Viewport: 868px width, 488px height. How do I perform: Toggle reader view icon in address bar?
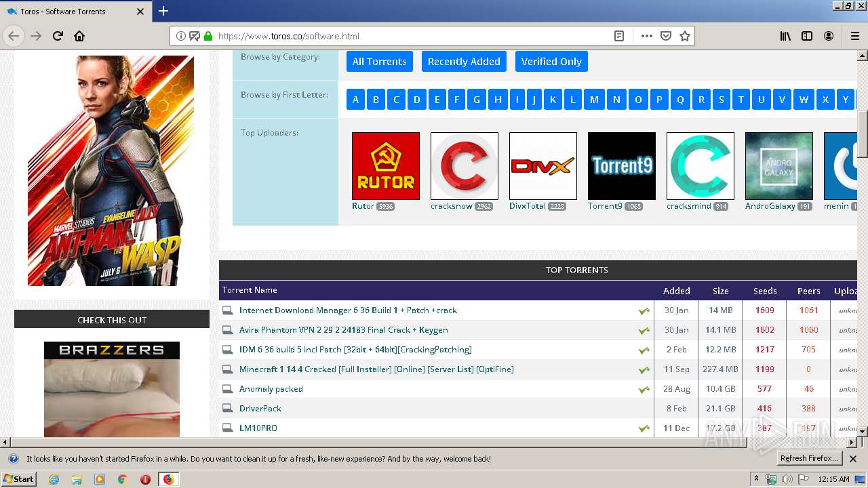pos(619,36)
